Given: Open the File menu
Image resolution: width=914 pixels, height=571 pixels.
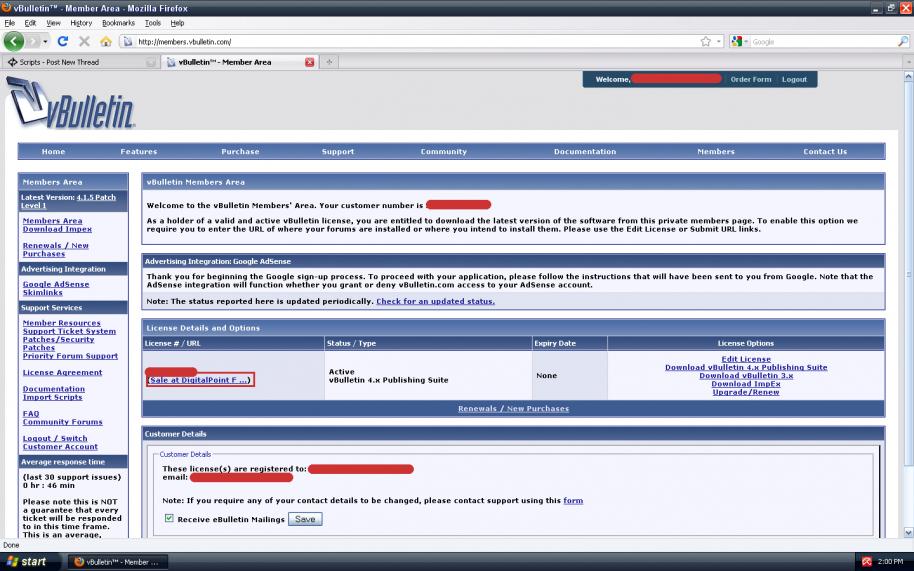Looking at the screenshot, I should click(x=9, y=23).
